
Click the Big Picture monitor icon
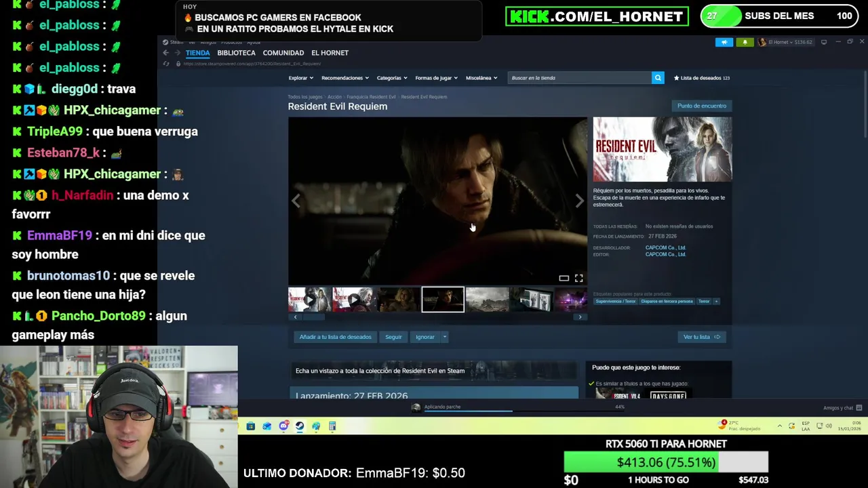[824, 42]
